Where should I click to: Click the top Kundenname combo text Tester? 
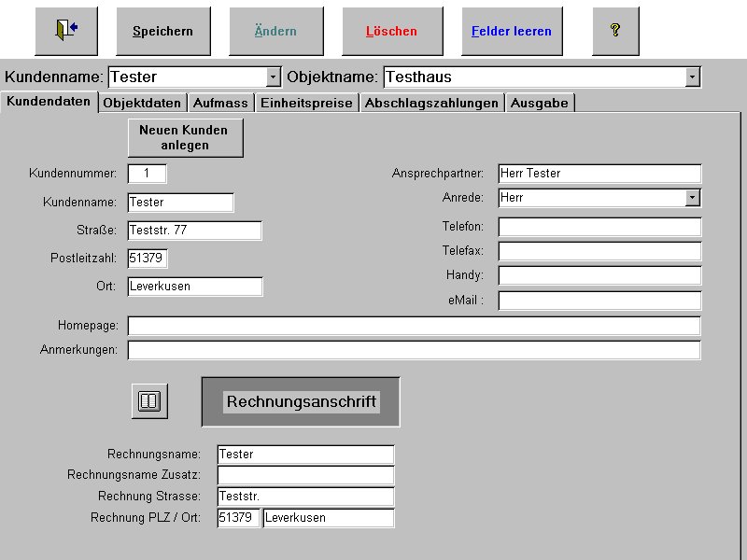(188, 77)
